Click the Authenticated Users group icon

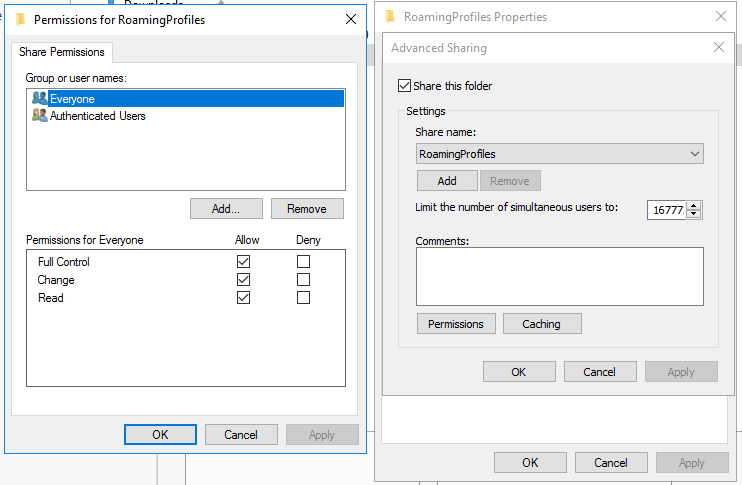tap(40, 115)
